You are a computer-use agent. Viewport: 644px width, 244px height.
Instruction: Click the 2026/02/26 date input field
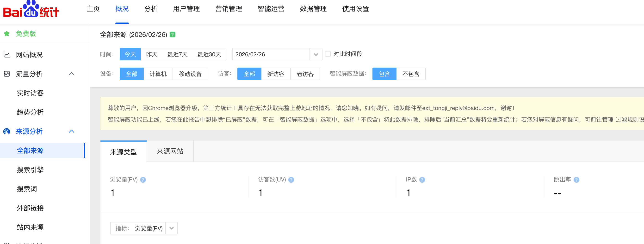(271, 54)
